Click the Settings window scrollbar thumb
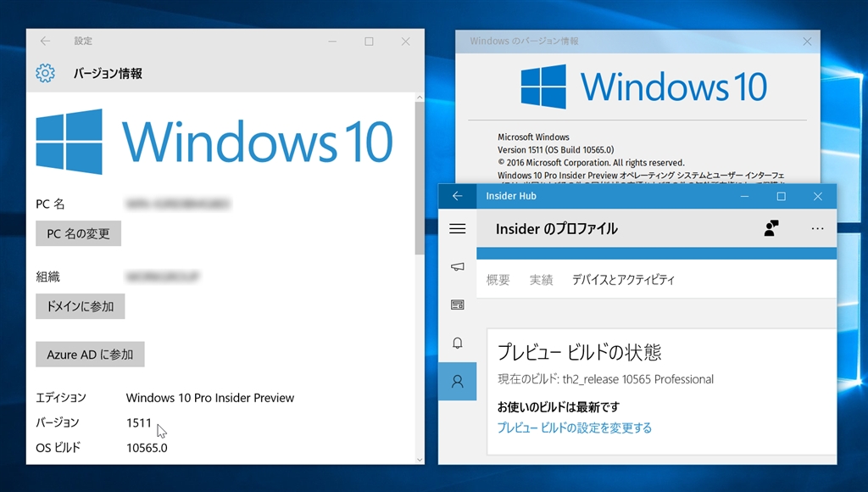This screenshot has width=868, height=492. [x=420, y=177]
